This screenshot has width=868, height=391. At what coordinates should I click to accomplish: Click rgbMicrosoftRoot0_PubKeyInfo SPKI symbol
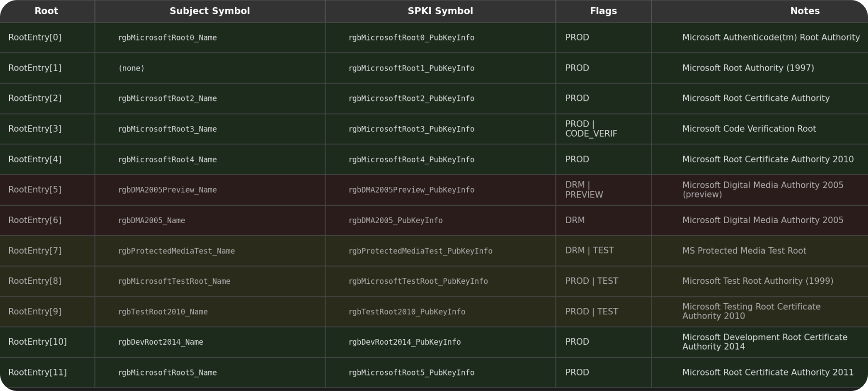tap(411, 38)
